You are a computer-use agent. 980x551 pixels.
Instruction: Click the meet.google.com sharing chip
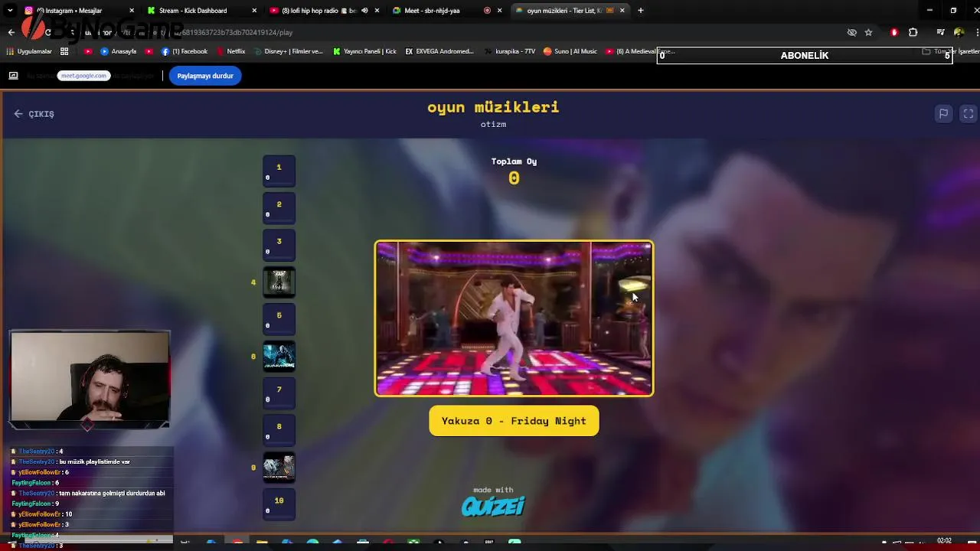(x=83, y=76)
